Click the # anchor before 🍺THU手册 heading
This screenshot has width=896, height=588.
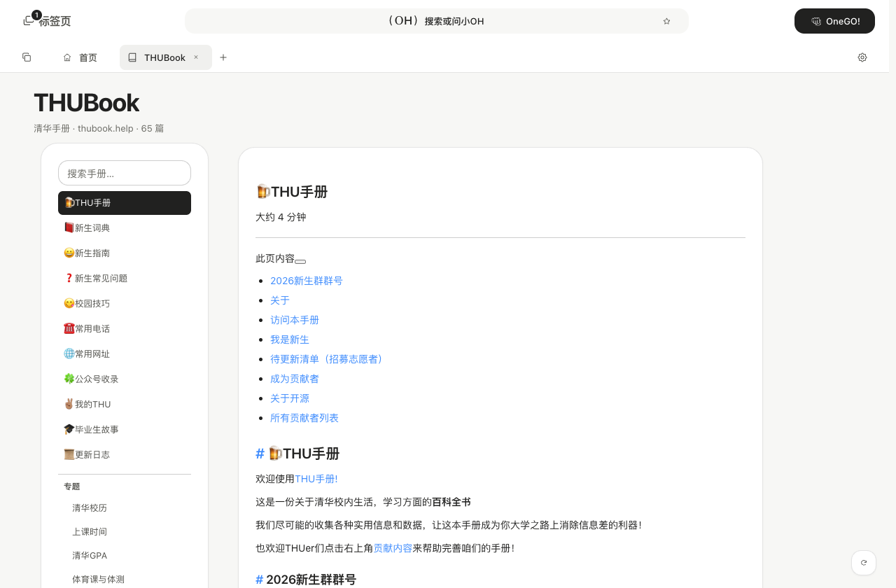coord(260,454)
